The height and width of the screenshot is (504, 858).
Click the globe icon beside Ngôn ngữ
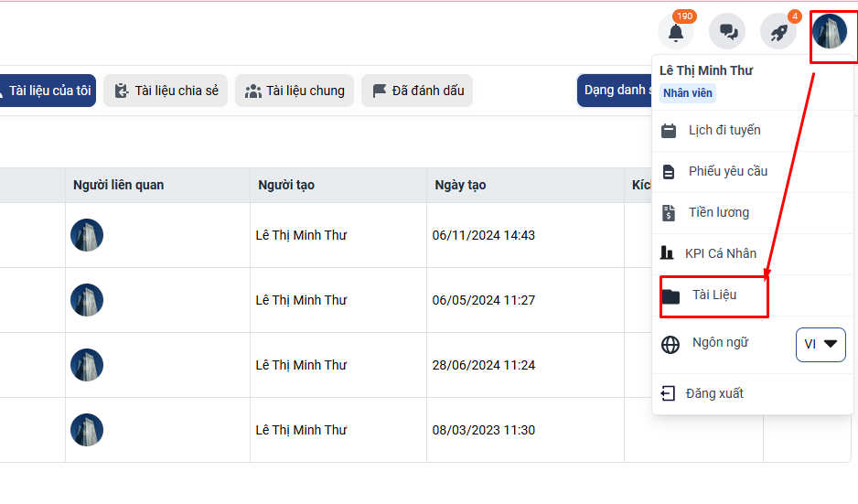(671, 344)
